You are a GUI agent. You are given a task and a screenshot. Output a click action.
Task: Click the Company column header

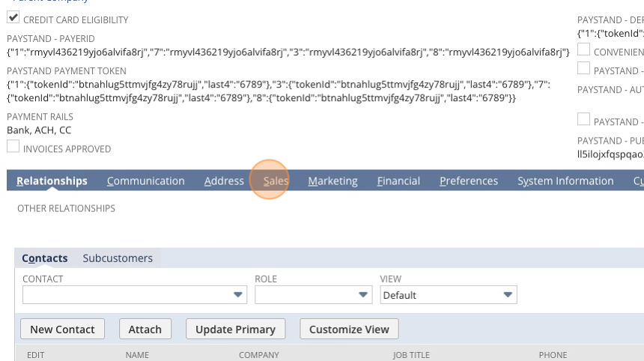pyautogui.click(x=259, y=355)
